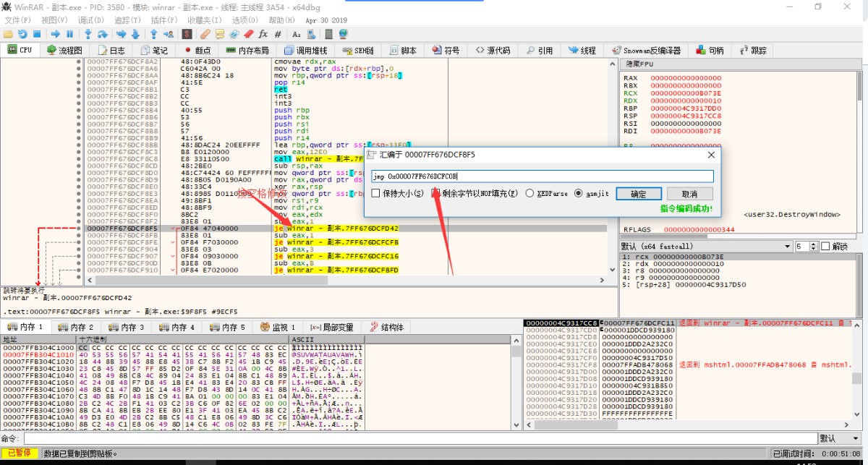This screenshot has height=465, width=868.
Task: Switch to the 流程图 tab
Action: pyautogui.click(x=64, y=51)
